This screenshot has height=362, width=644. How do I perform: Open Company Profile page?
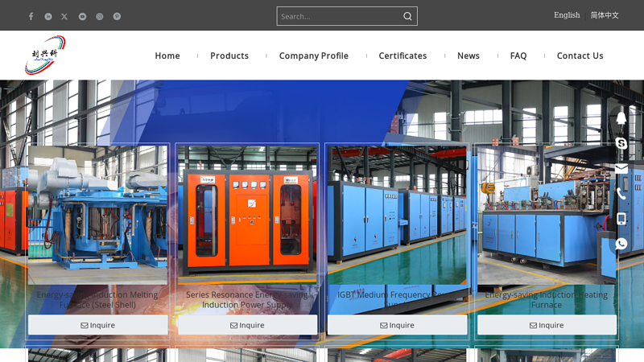point(314,56)
